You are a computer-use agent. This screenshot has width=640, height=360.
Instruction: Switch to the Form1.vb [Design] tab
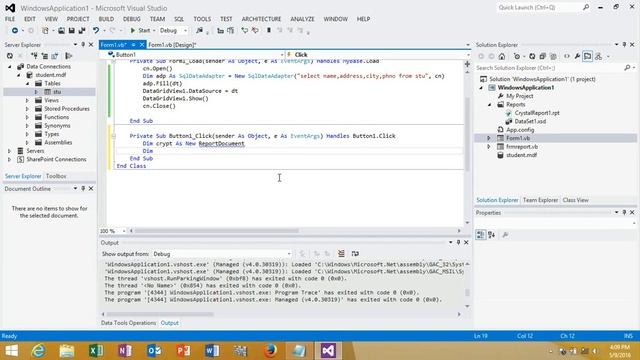pyautogui.click(x=172, y=45)
